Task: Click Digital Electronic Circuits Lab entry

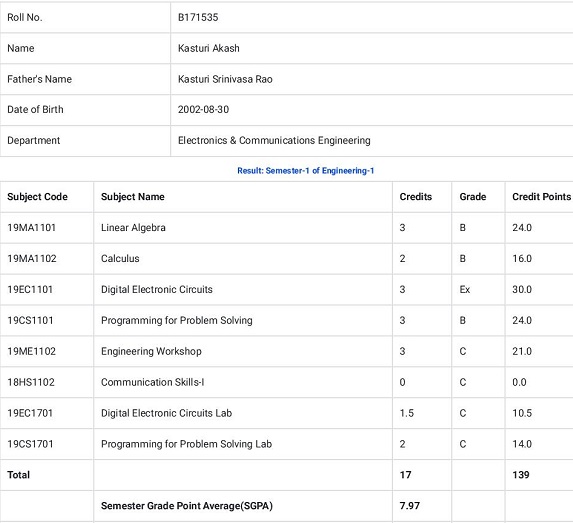Action: tap(166, 413)
